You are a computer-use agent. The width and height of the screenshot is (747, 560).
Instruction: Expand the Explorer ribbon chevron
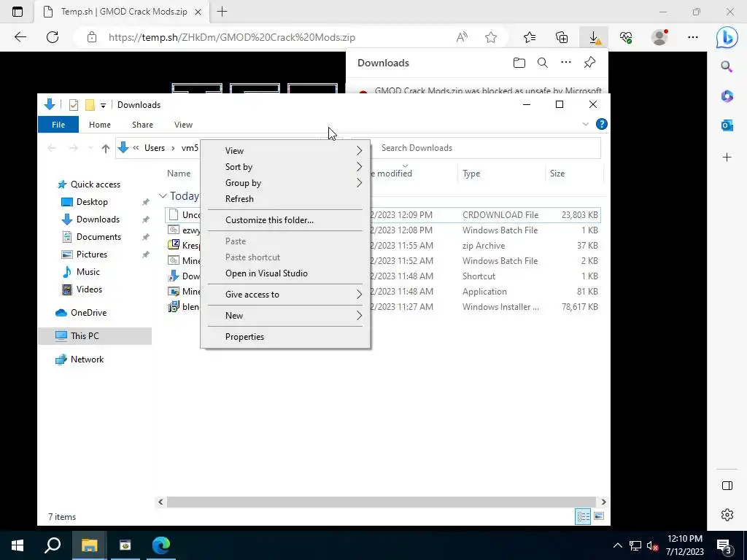586,124
